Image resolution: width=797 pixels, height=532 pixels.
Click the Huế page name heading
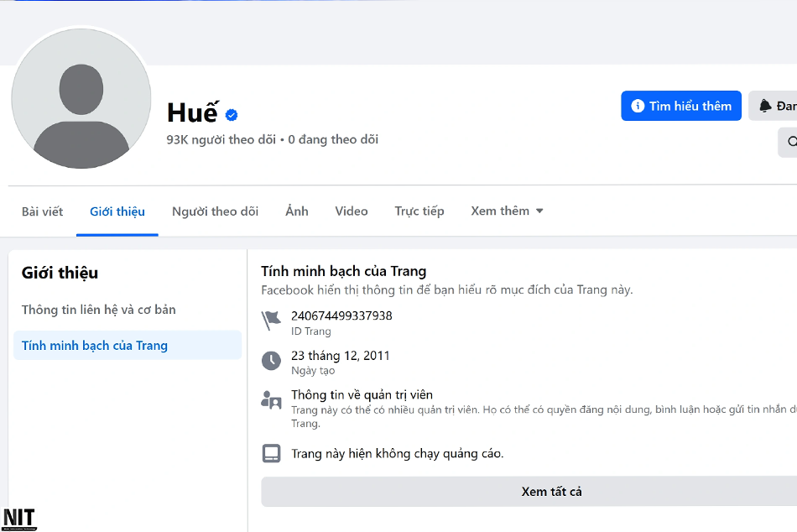(x=193, y=112)
